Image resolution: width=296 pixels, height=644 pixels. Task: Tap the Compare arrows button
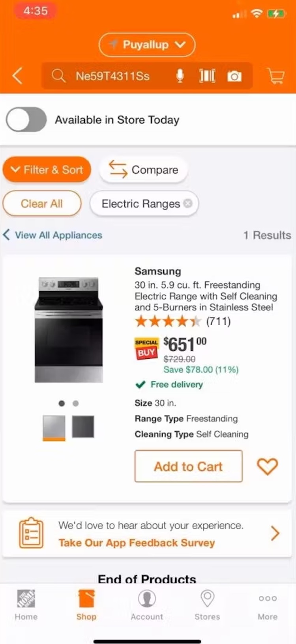(144, 170)
